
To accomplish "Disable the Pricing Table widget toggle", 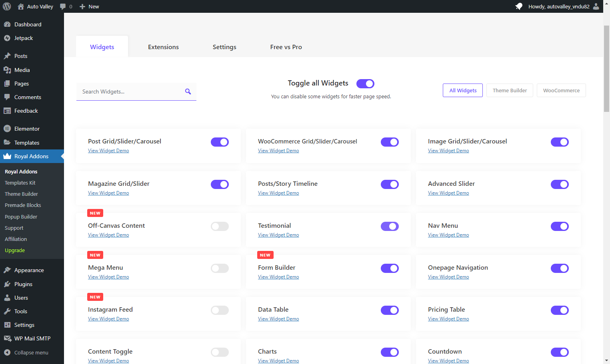I will click(x=560, y=310).
